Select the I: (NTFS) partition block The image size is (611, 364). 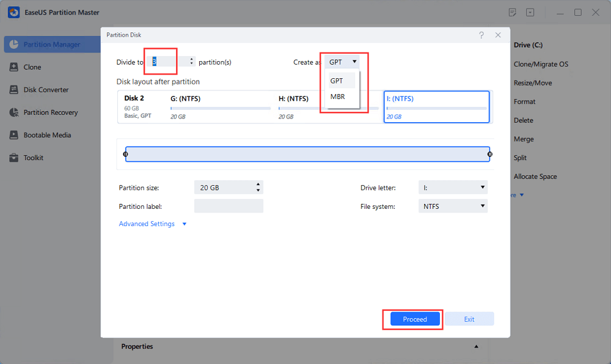point(436,107)
